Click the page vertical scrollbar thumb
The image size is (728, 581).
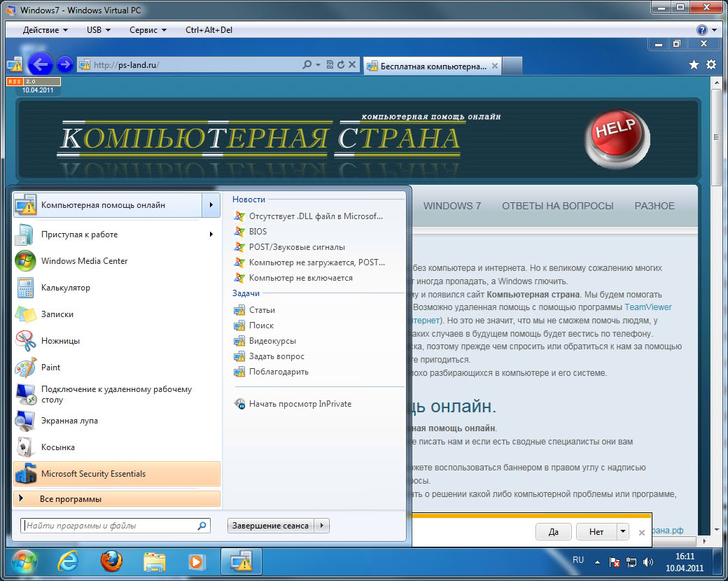point(716,138)
